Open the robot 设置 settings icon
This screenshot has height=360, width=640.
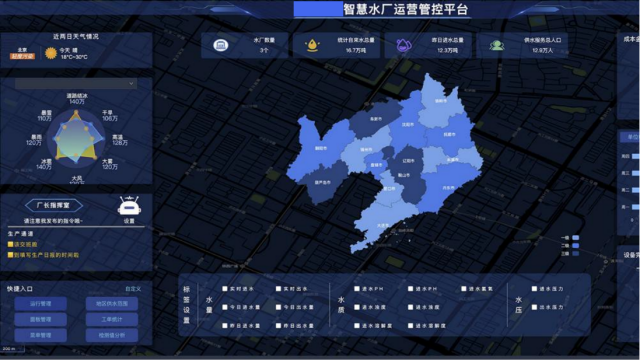[129, 206]
